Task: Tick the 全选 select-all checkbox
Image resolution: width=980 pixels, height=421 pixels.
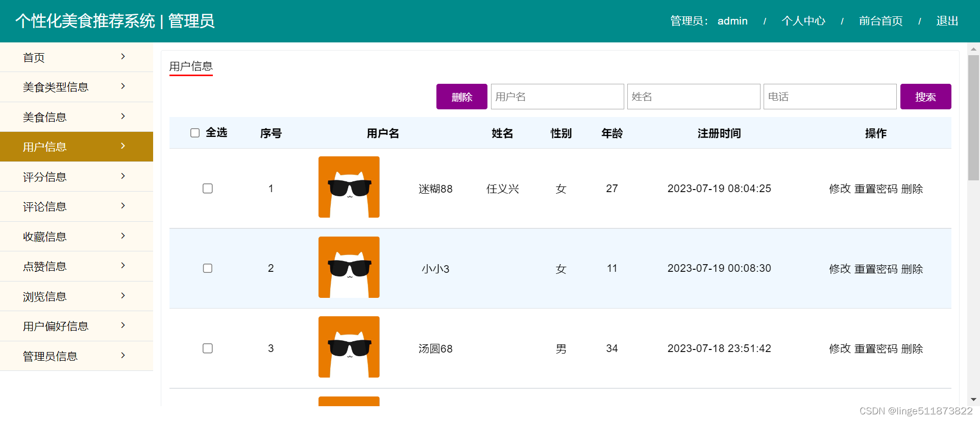Action: tap(195, 133)
